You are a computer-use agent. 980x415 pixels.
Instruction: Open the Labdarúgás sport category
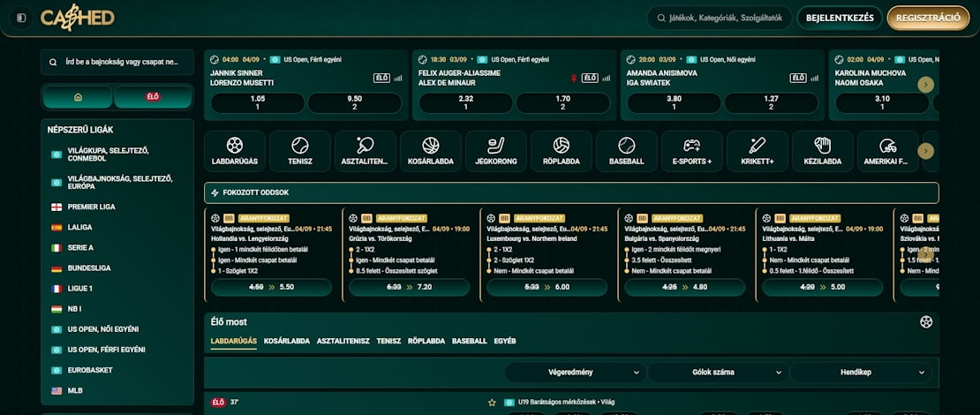[x=234, y=151]
